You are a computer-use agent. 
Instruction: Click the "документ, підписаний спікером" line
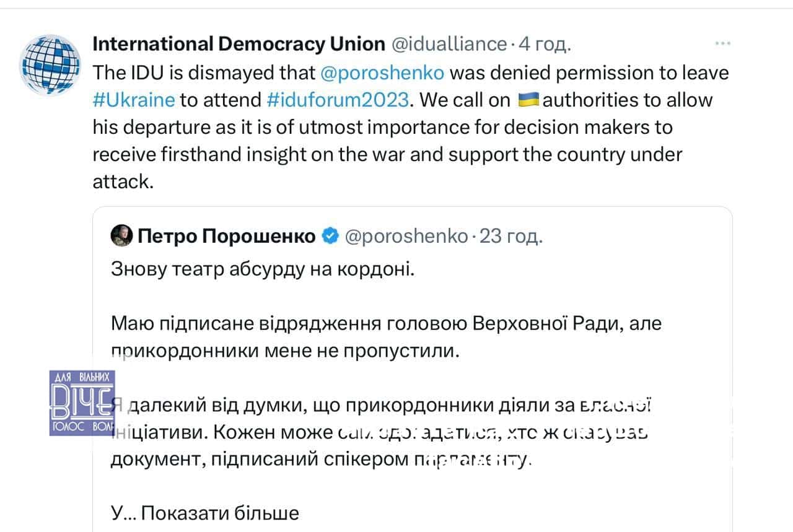click(321, 459)
